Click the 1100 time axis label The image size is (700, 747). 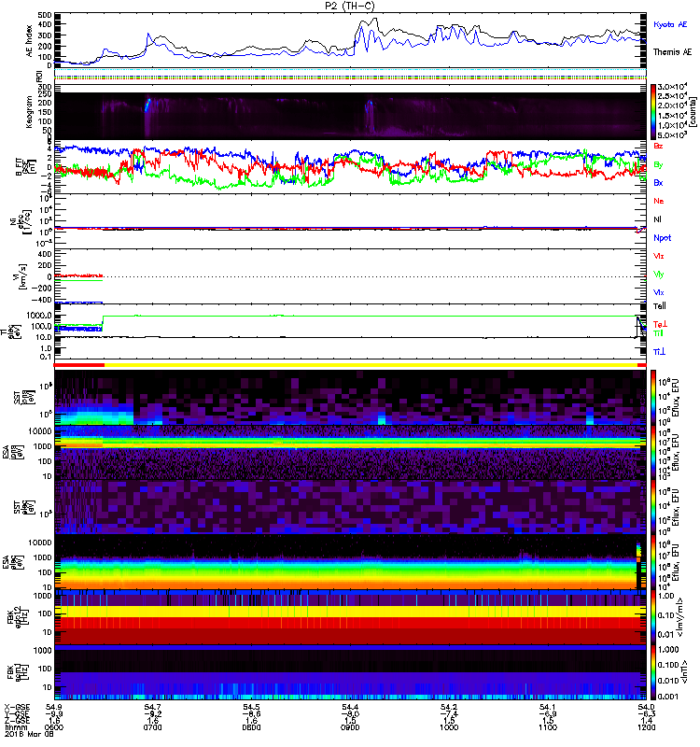[548, 727]
